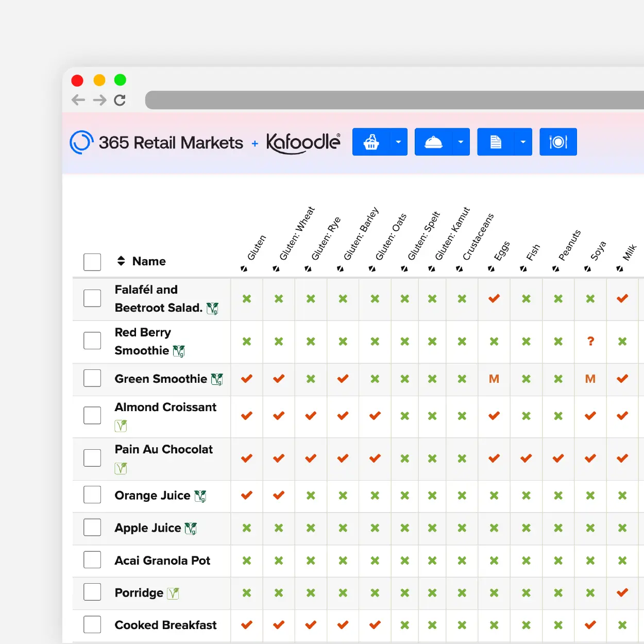Click the Gluten: Barley column header
644x644 pixels.
pos(361,234)
